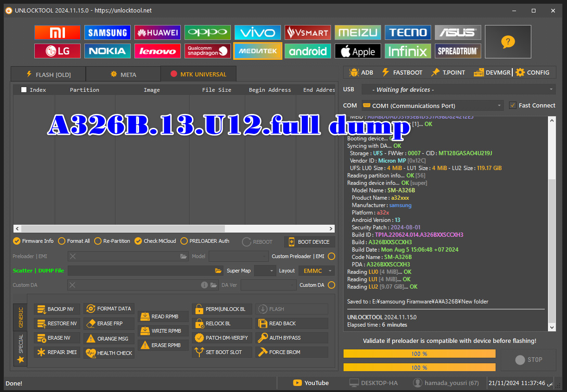Viewport: 567px width, 392px height.
Task: Enable the Format All option
Action: [x=74, y=241]
